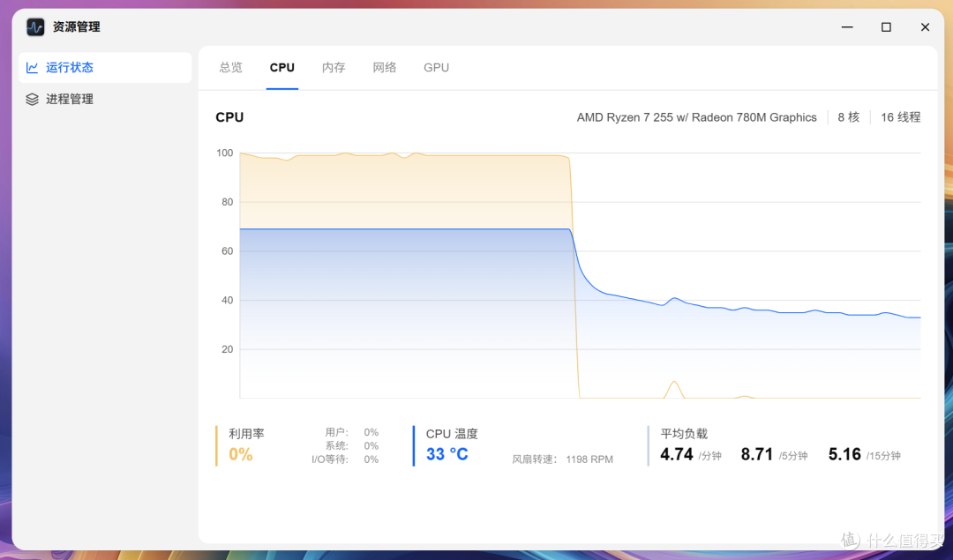Click the 16 线程 thread count text
The image size is (953, 560).
coord(901,117)
